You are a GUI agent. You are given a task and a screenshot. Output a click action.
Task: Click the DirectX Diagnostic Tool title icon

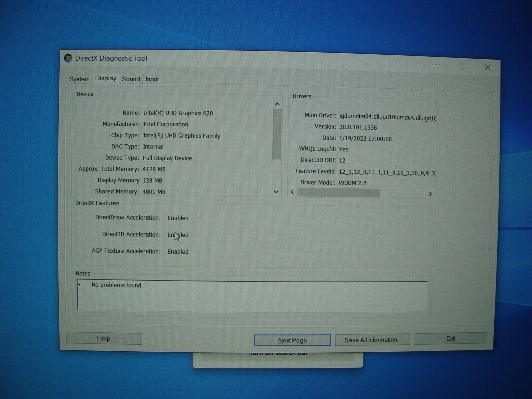(68, 58)
